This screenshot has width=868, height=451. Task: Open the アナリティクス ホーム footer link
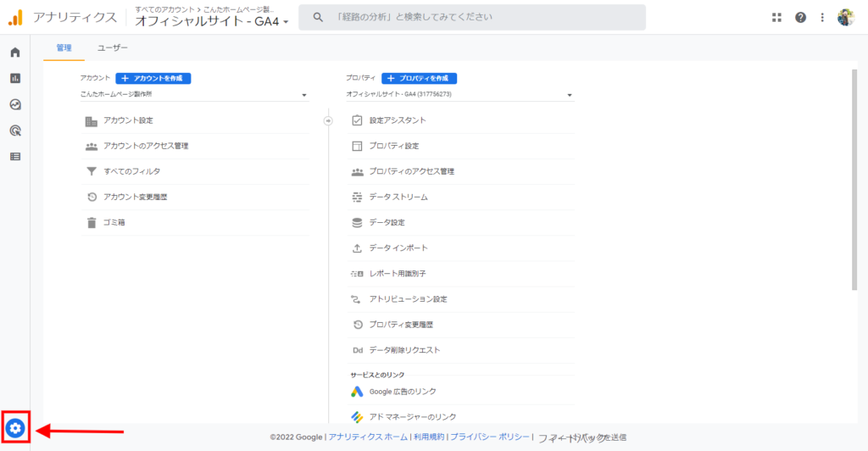tap(368, 437)
